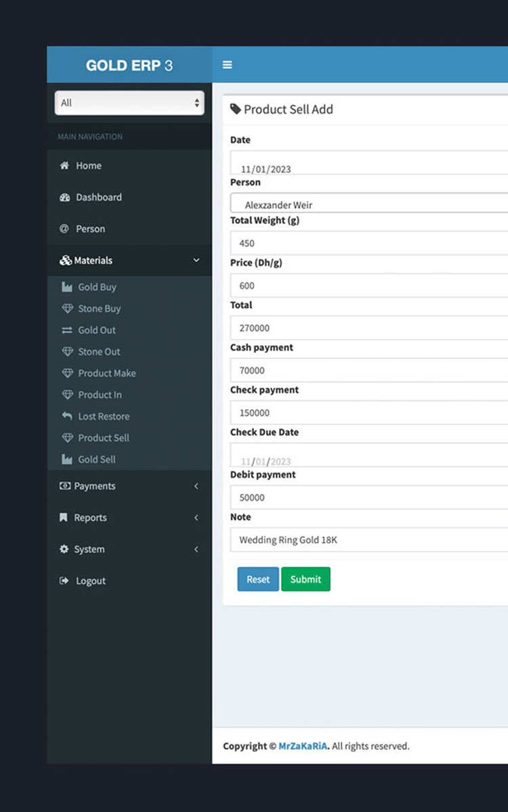This screenshot has height=812, width=508.
Task: Open Product Sell in sidebar
Action: [x=103, y=438]
